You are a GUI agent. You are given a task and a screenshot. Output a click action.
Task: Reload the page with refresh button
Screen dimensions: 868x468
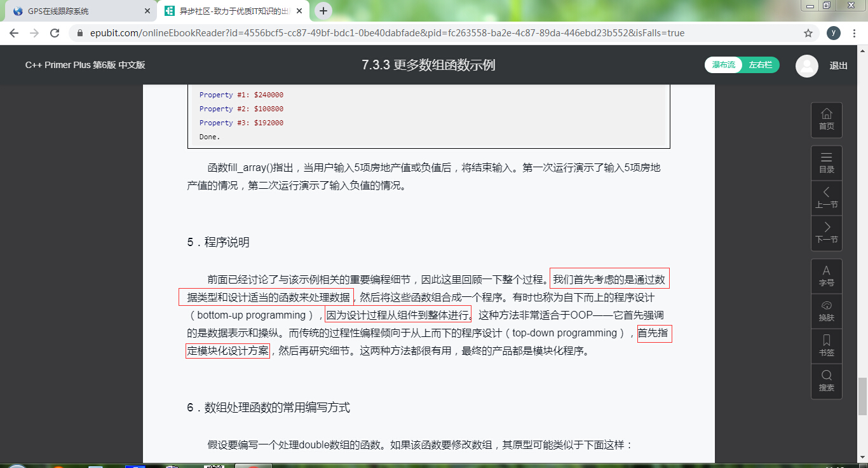coord(53,32)
